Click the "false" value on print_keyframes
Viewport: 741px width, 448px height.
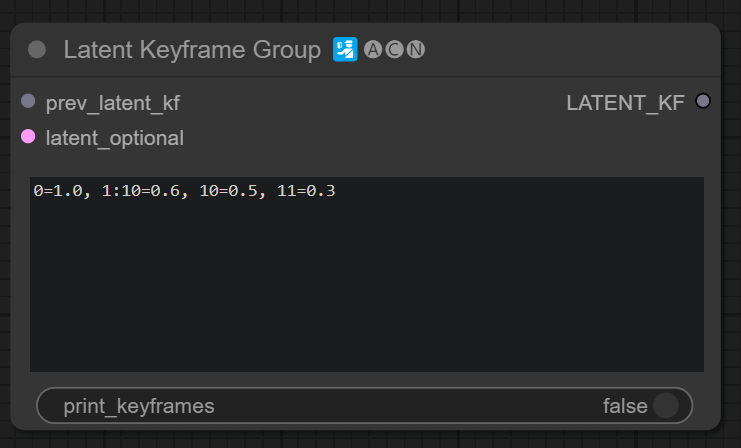point(625,405)
